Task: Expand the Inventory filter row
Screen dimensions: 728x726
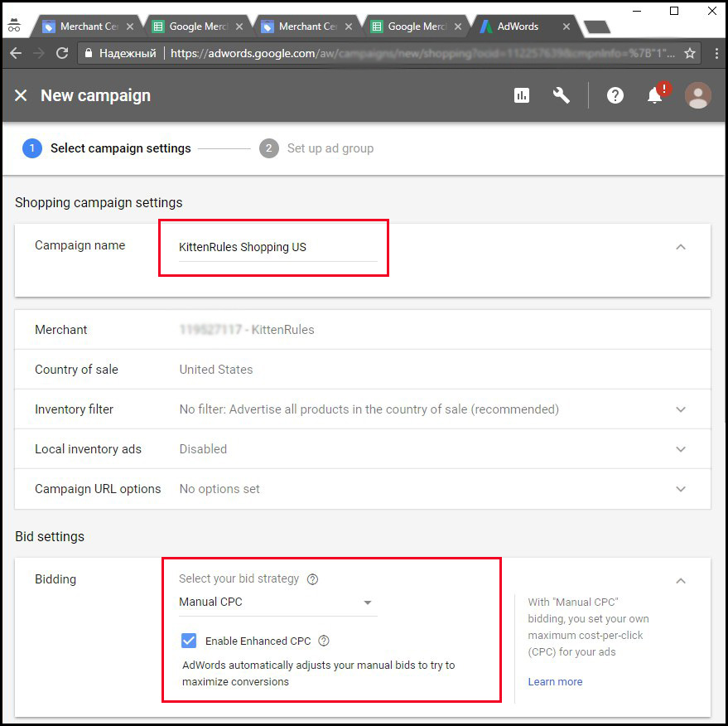Action: [x=680, y=409]
